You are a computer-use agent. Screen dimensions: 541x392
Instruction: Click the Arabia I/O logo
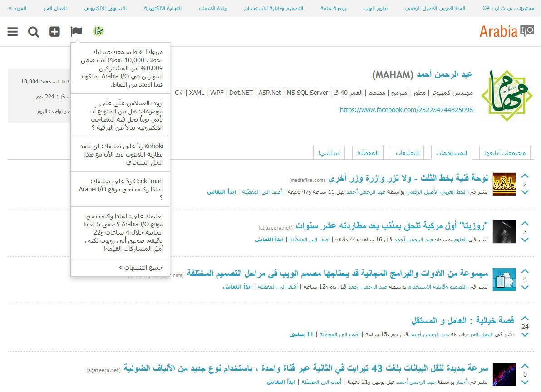(x=507, y=31)
